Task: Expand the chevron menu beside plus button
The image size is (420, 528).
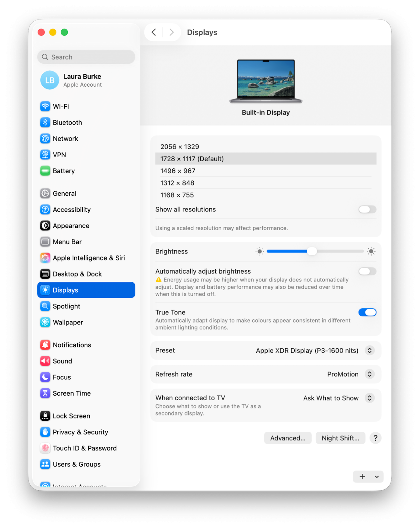Action: [377, 477]
